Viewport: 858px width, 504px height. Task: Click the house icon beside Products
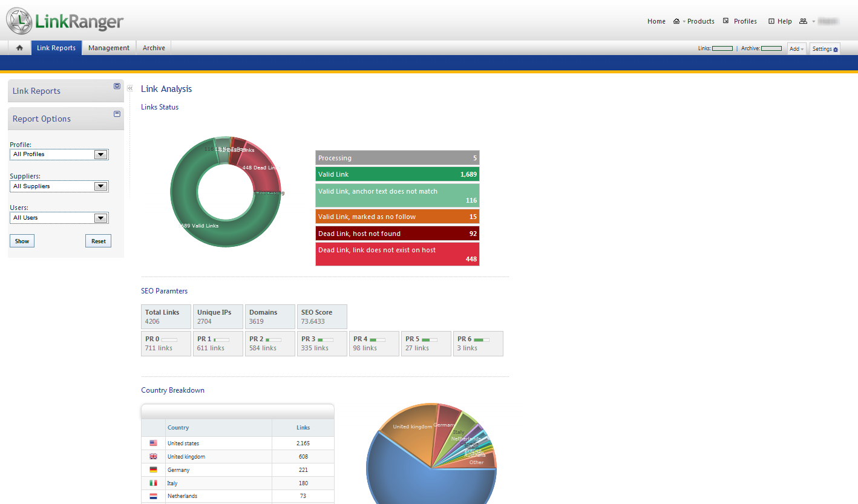(677, 21)
